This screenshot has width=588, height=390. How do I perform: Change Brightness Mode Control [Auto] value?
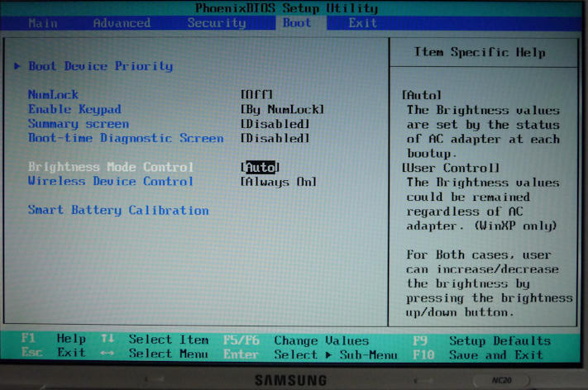[x=261, y=167]
